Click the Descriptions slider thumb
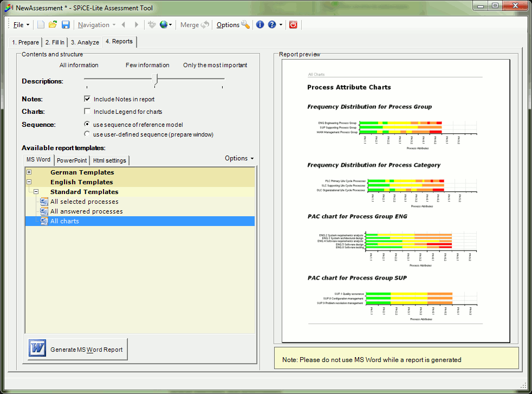532x394 pixels. (155, 80)
